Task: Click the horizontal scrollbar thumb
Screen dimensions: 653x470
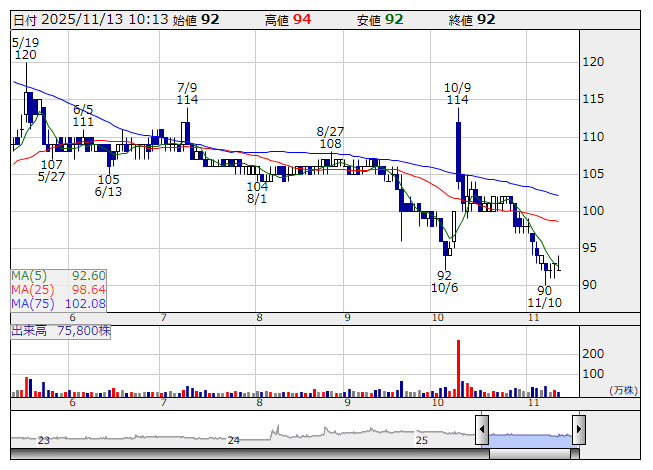Action: (530, 454)
